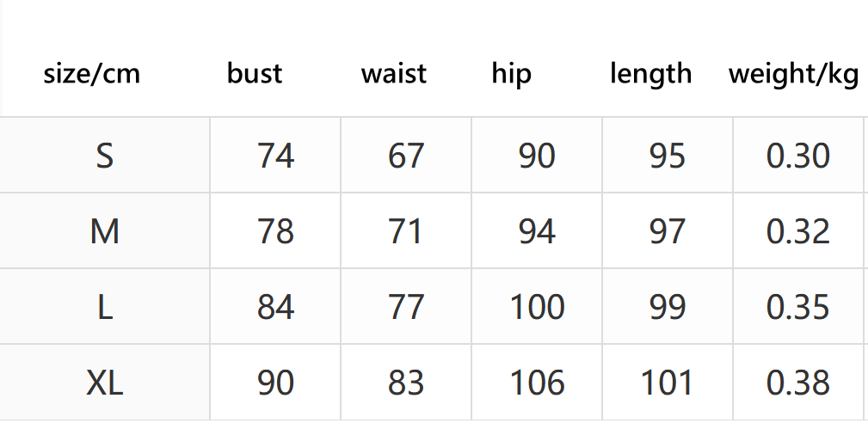868x423 pixels.
Task: Click the waist column header
Action: [394, 74]
